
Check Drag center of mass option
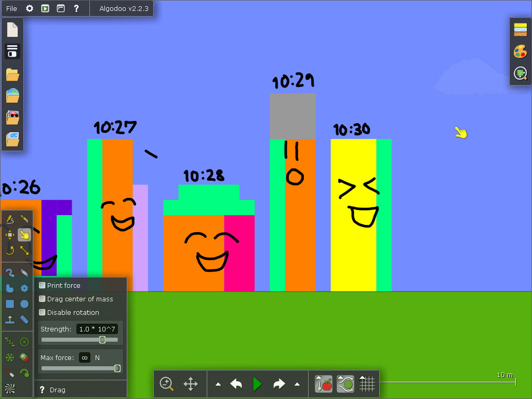(43, 299)
